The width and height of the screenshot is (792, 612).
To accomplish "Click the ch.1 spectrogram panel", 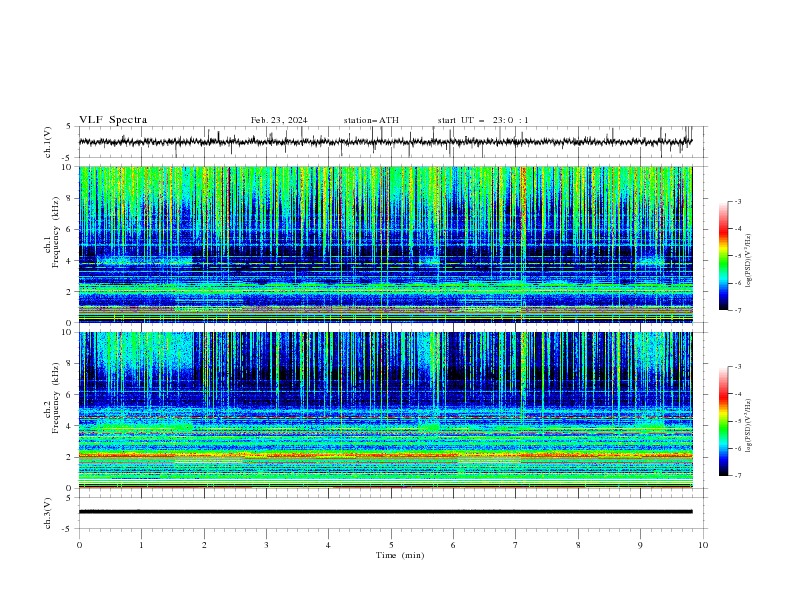I will coord(385,244).
